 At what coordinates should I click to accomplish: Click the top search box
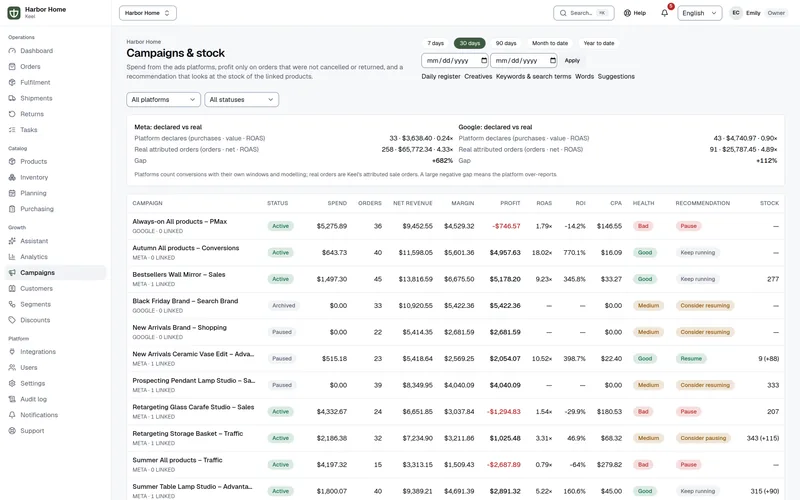[584, 13]
